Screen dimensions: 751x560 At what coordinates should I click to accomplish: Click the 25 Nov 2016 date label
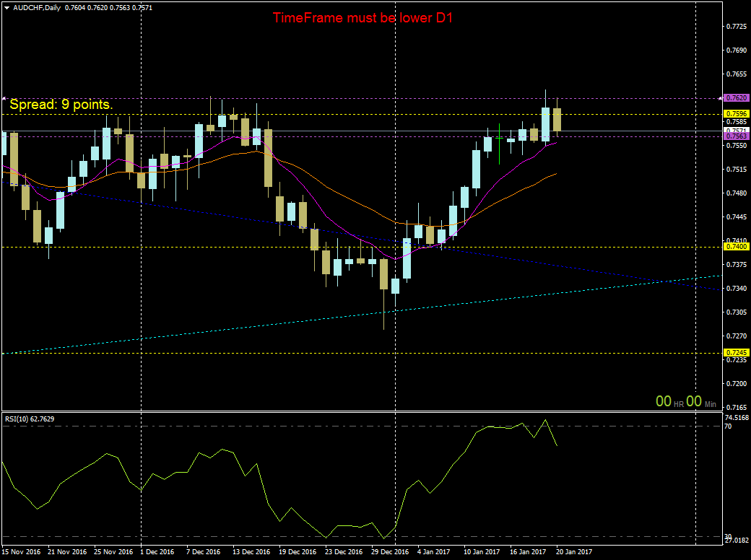click(113, 552)
